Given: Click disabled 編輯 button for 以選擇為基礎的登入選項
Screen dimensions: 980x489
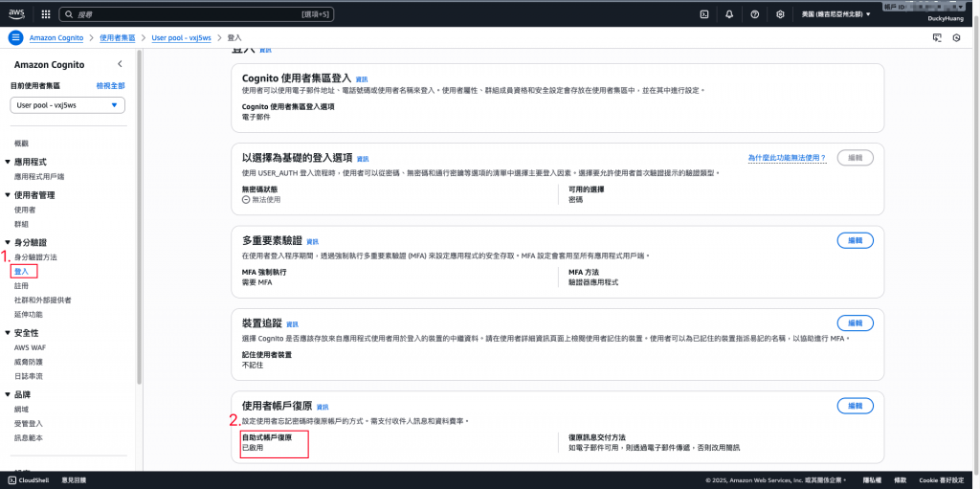Looking at the screenshot, I should [855, 158].
